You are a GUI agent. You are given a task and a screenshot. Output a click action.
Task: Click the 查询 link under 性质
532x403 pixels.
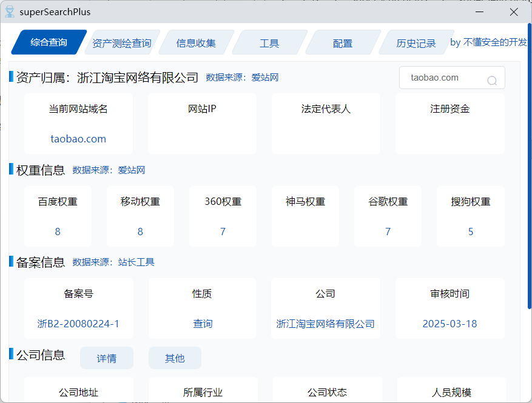(203, 324)
